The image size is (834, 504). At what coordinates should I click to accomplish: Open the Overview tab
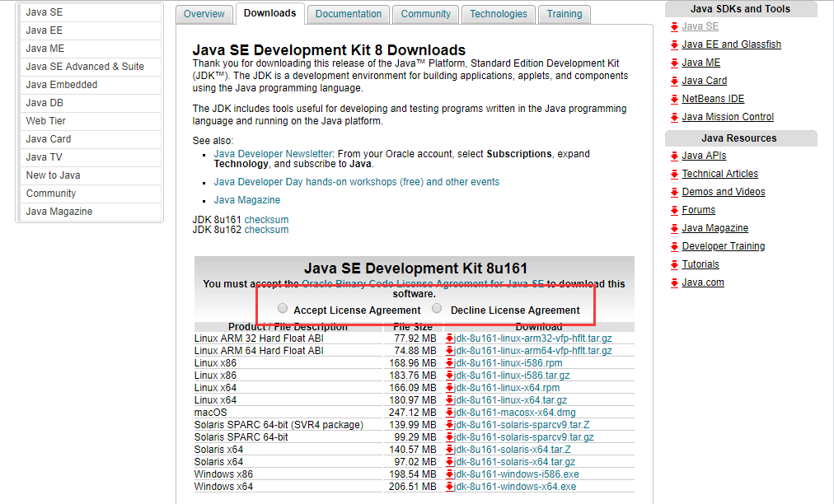click(204, 14)
